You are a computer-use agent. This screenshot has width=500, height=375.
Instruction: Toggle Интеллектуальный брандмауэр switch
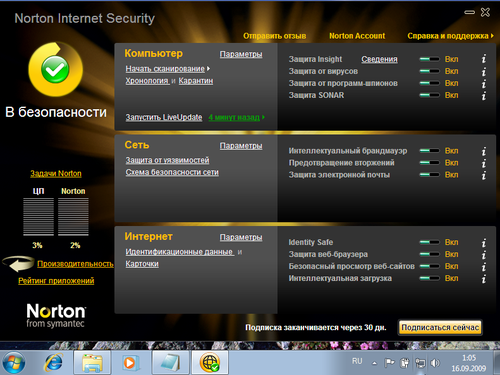[x=429, y=151]
